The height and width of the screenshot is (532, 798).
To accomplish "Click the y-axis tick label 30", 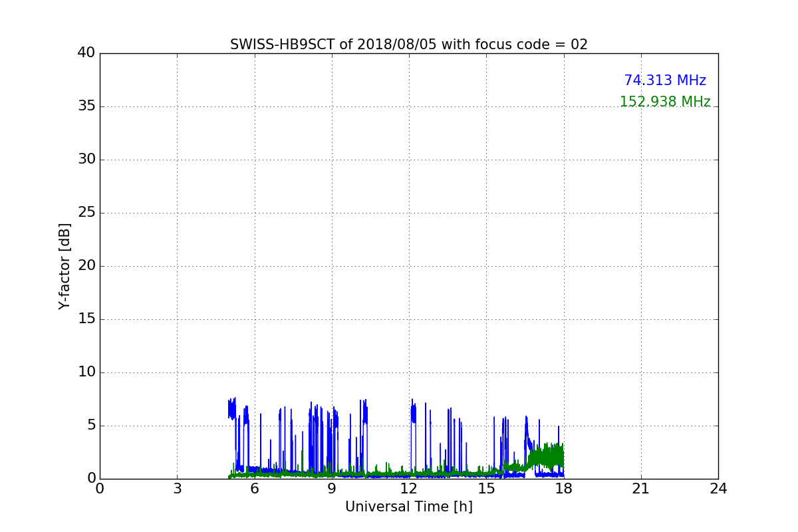I will point(86,160).
